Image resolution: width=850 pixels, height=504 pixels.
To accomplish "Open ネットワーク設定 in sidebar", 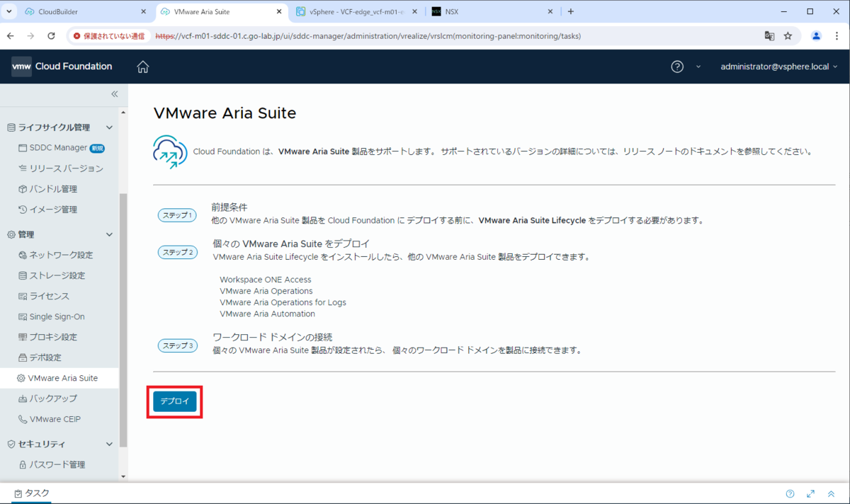I will click(x=56, y=255).
